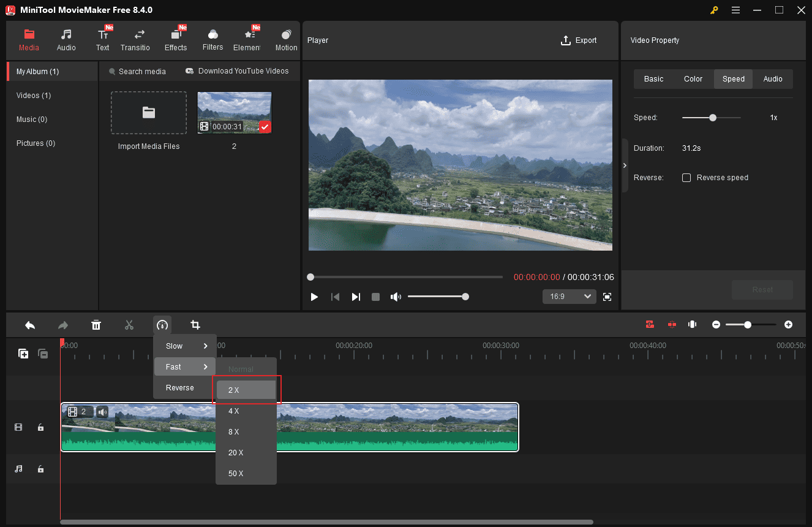
Task: Select the video thumbnail labeled 2
Action: coord(234,112)
